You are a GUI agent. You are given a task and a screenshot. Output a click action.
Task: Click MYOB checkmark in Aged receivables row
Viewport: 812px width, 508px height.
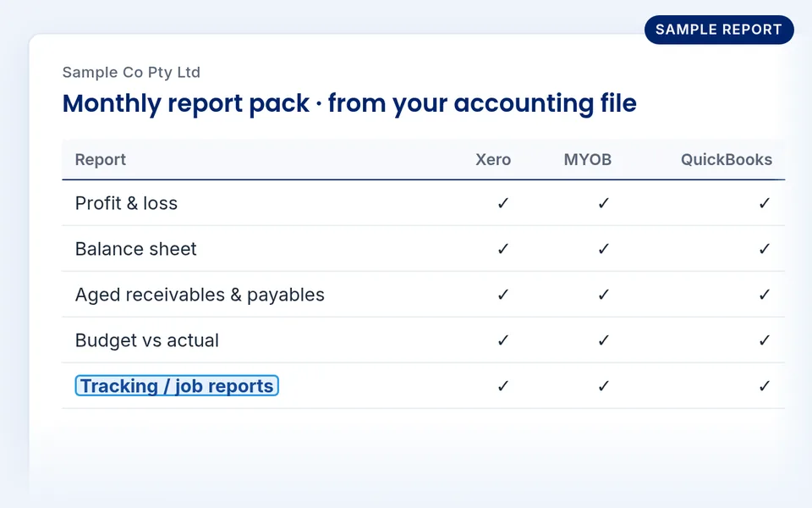(604, 295)
